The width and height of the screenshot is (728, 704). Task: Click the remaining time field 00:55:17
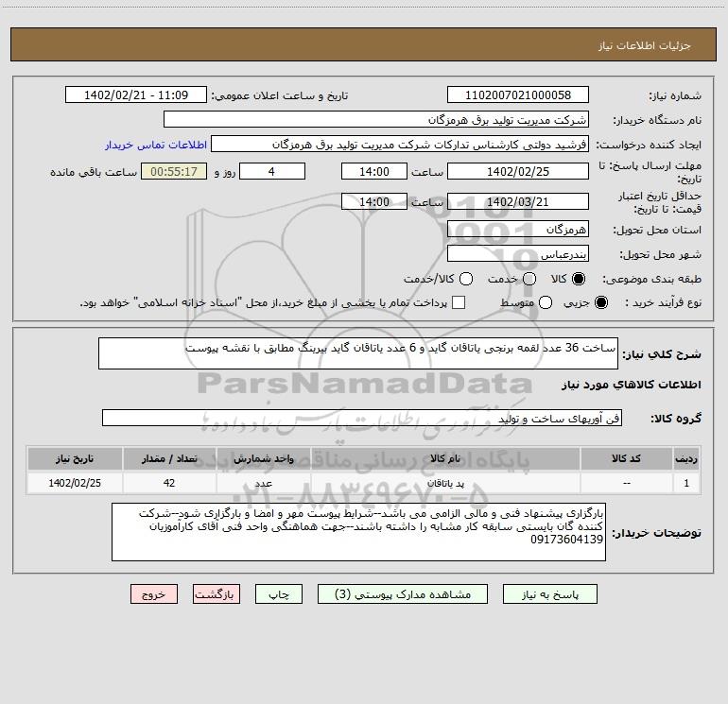pos(174,171)
